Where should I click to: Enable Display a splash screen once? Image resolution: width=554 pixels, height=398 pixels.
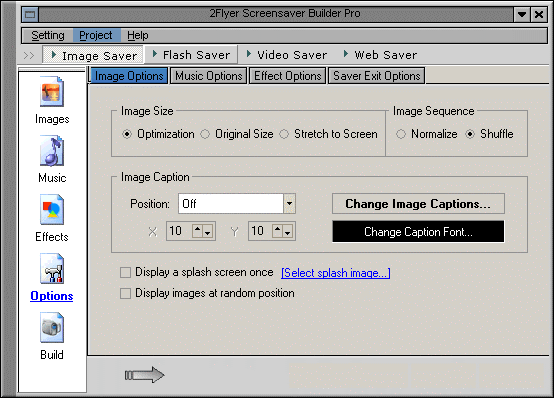click(x=125, y=273)
